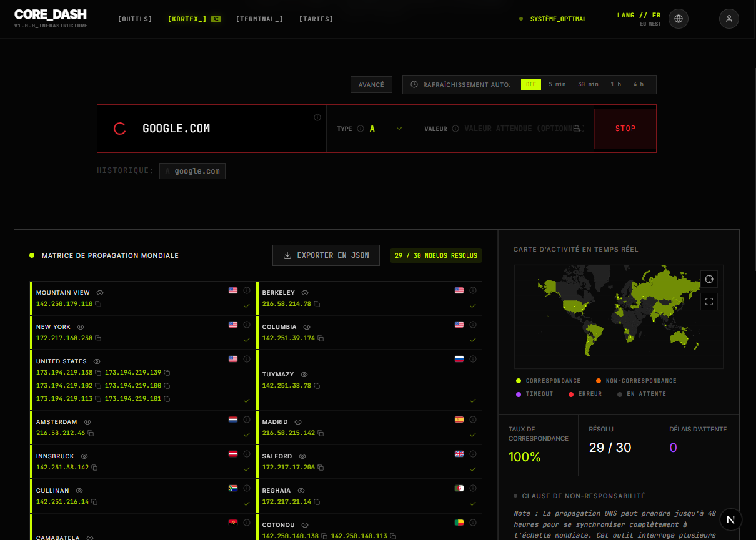The image size is (756, 540).
Task: Show info tooltip next to VALEUR
Action: point(455,129)
